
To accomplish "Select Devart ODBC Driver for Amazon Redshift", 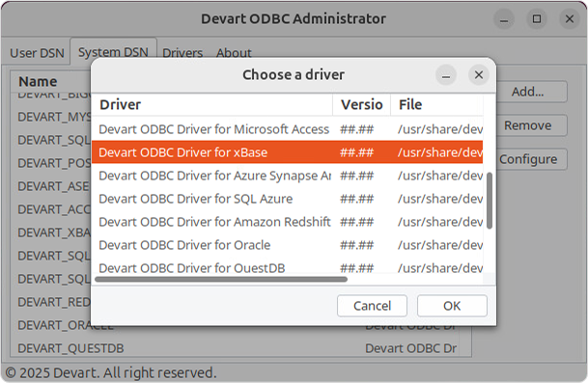I will 288,222.
